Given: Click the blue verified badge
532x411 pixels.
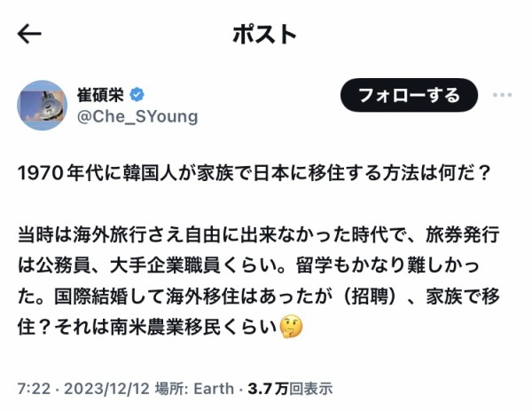Looking at the screenshot, I should (x=137, y=95).
